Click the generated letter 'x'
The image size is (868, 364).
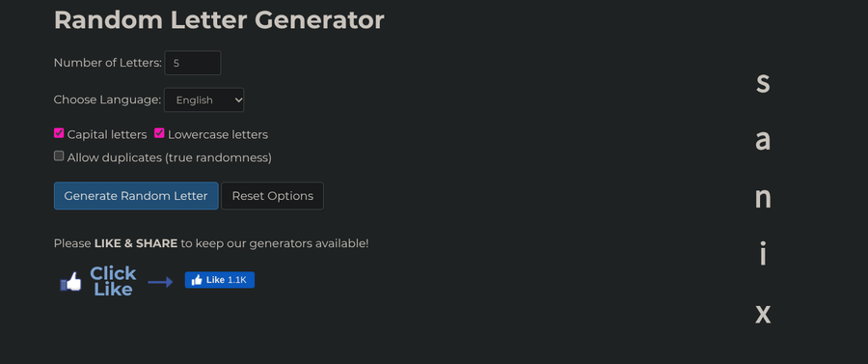click(x=763, y=314)
